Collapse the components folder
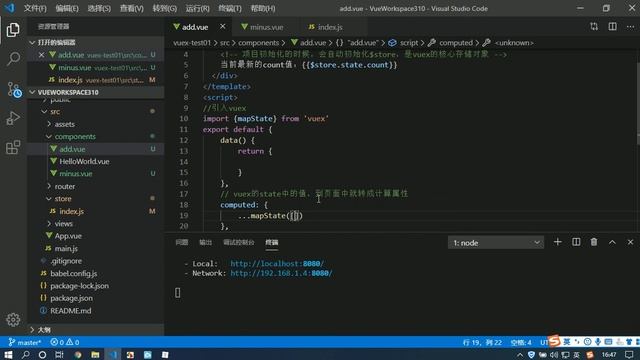Viewport: 640px width, 360px height. [x=49, y=136]
